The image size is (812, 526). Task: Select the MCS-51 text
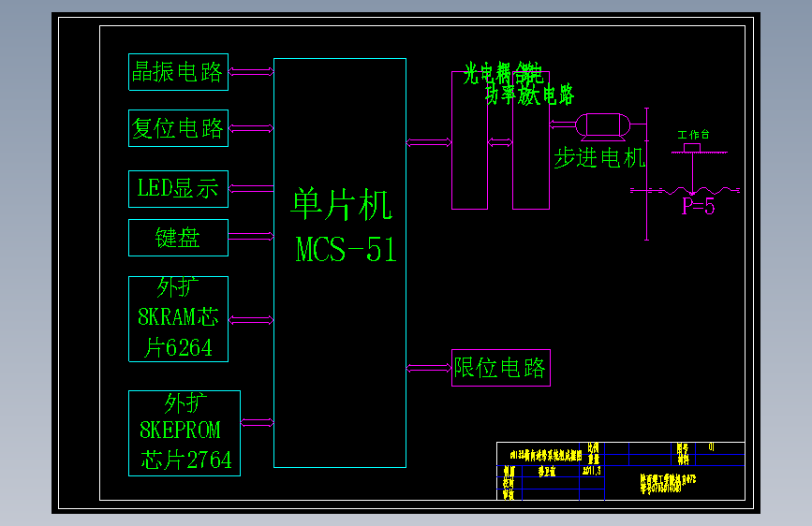pos(346,250)
